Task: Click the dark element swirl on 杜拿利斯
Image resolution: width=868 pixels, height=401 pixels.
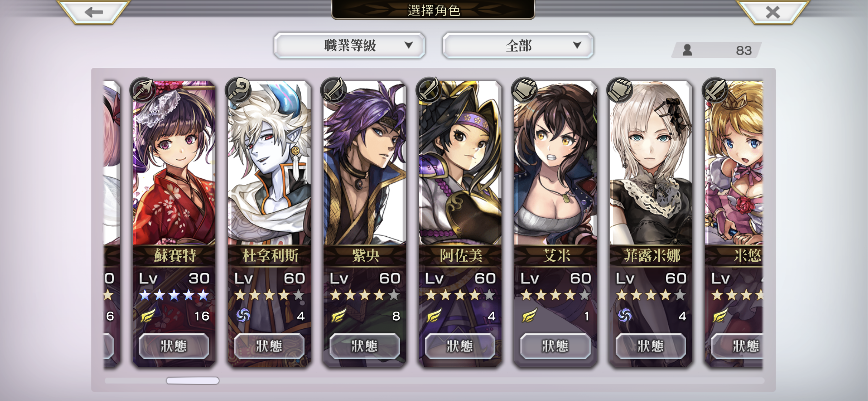Action: point(243,315)
